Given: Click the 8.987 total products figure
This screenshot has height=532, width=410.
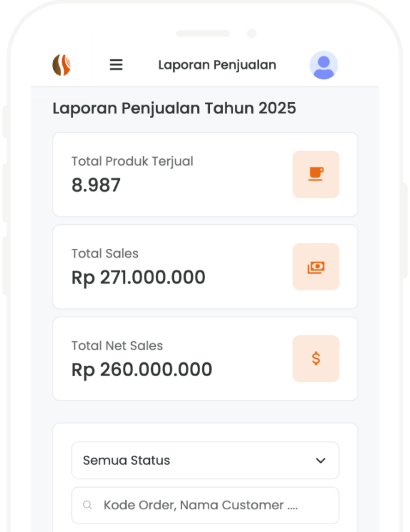Looking at the screenshot, I should (x=96, y=185).
